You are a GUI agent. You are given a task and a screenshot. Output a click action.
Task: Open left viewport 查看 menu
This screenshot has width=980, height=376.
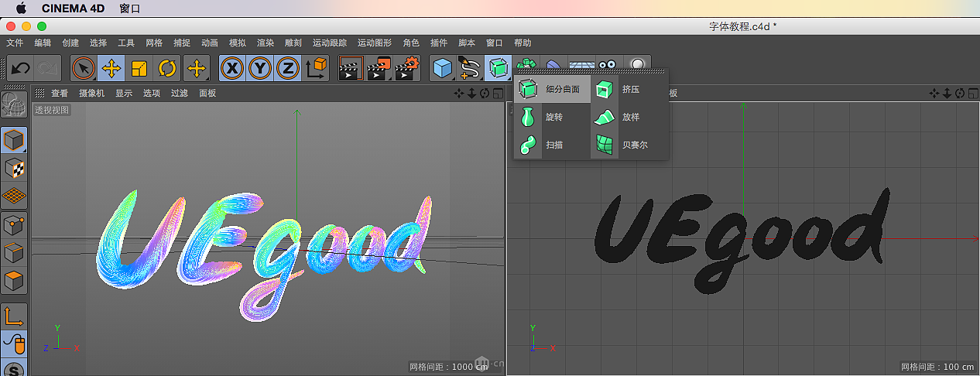[60, 93]
